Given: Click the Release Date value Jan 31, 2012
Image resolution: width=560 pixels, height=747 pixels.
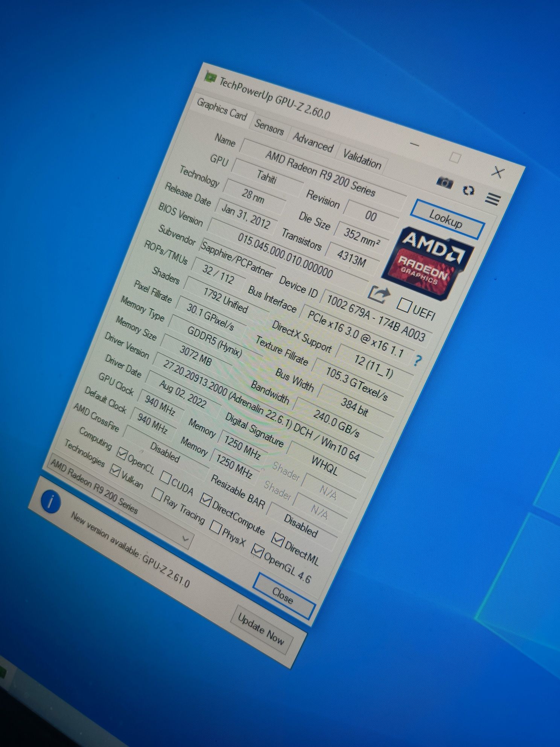Looking at the screenshot, I should click(x=246, y=216).
